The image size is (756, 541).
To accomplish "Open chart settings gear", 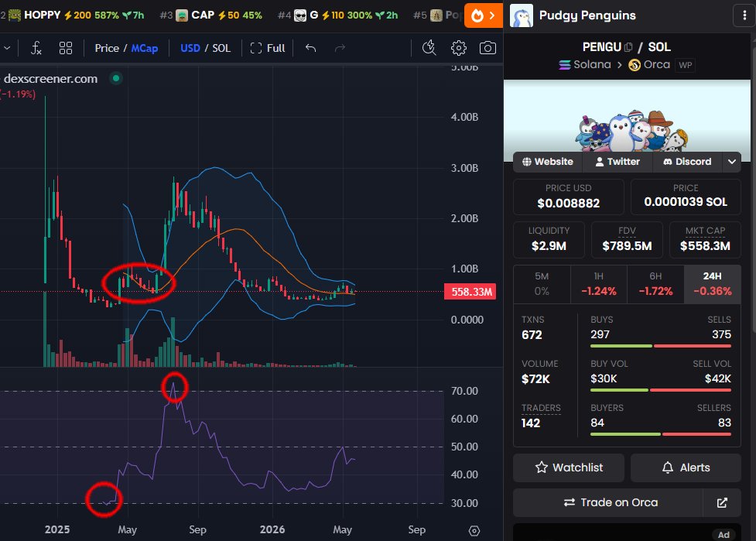I will tap(459, 48).
